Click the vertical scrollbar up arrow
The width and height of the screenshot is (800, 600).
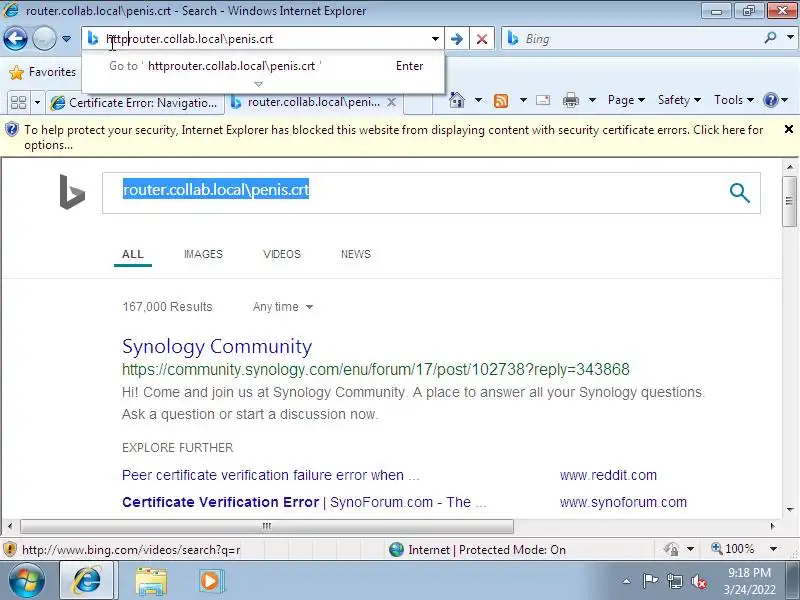(789, 167)
